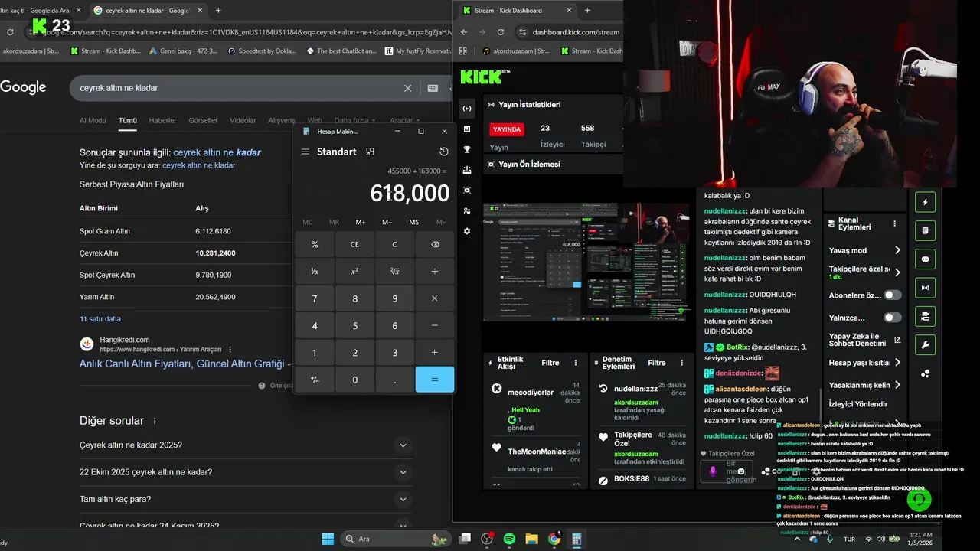Image resolution: width=980 pixels, height=551 pixels.
Task: Click the calculator backspace key
Action: pos(435,244)
